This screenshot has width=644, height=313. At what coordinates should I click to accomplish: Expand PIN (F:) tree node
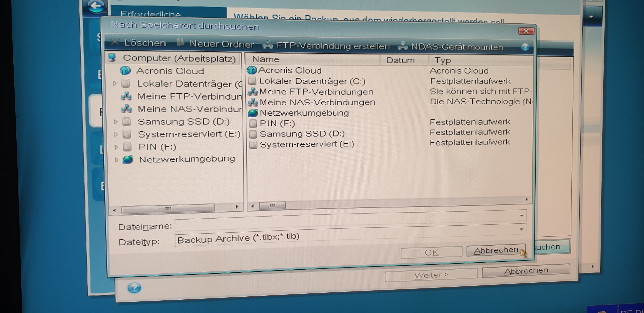[x=116, y=147]
